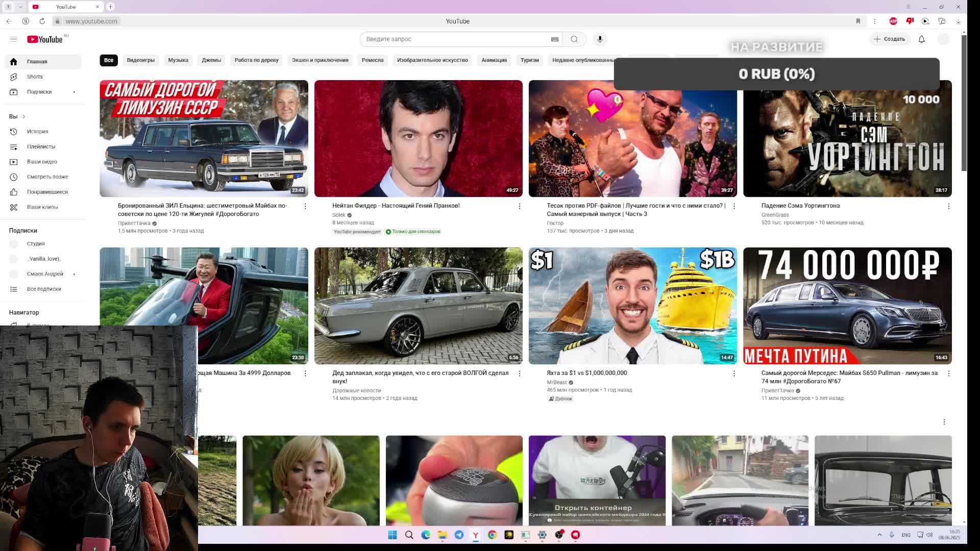The width and height of the screenshot is (980, 551).
Task: Select the Изобразительное искусство filter chip
Action: click(432, 60)
